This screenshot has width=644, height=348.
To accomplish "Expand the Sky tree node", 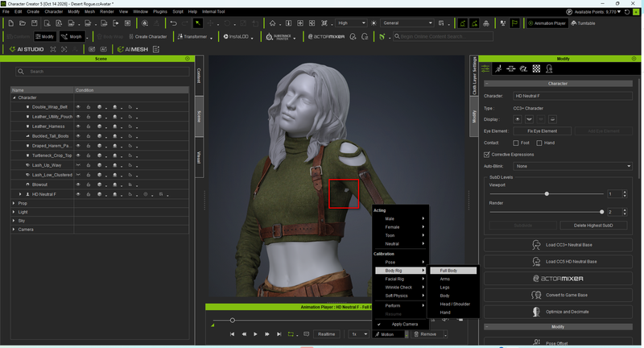I will [x=14, y=221].
